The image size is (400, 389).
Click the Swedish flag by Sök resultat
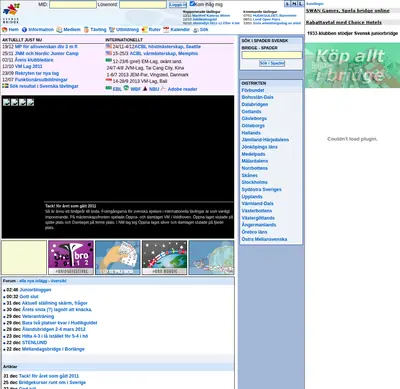pyautogui.click(x=5, y=86)
